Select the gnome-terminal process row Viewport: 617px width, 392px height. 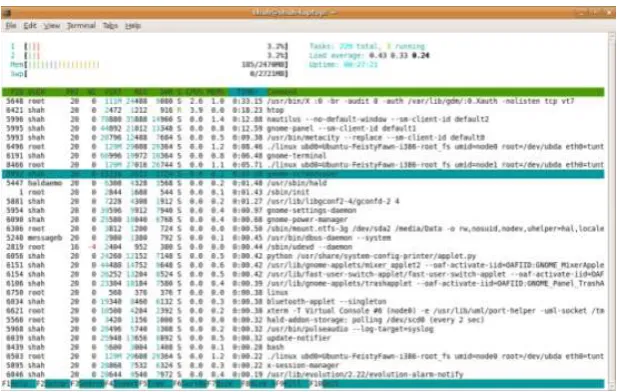tap(303, 155)
